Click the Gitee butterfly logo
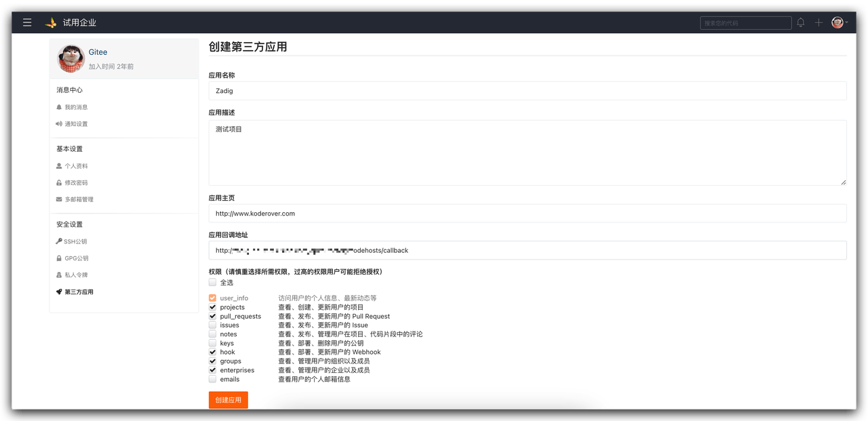Image resolution: width=868 pixels, height=421 pixels. pos(51,22)
